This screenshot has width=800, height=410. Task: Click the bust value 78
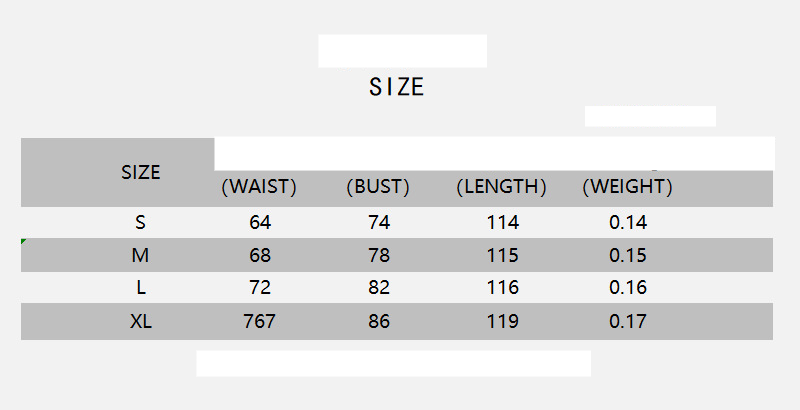[x=379, y=255]
